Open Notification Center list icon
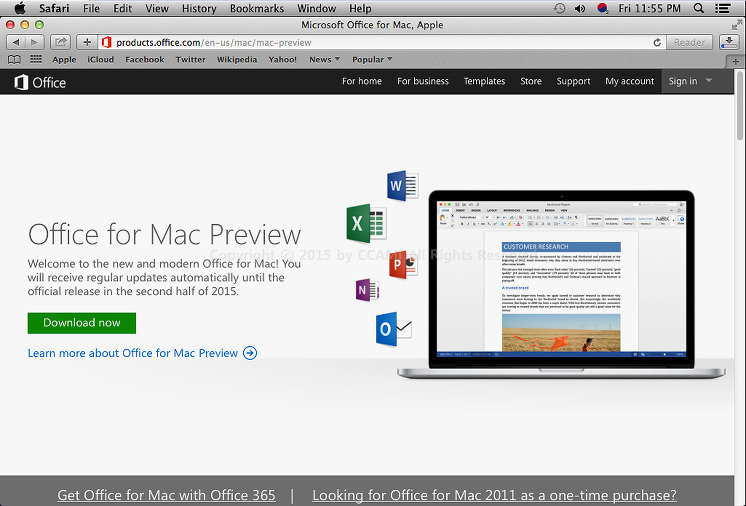The image size is (746, 506). pyautogui.click(x=723, y=8)
